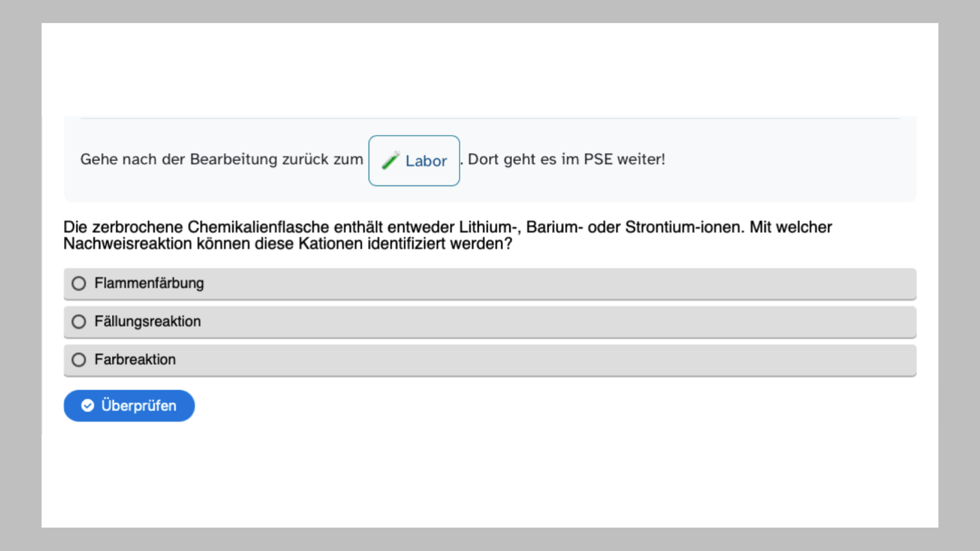Screen dimensions: 980x551
Task: Open the Labor link
Action: tap(426, 161)
